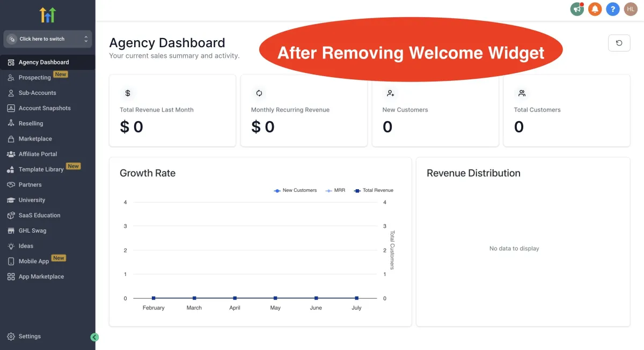Click the add-user icon on New Customers card
Image resolution: width=644 pixels, height=350 pixels.
[x=391, y=93]
